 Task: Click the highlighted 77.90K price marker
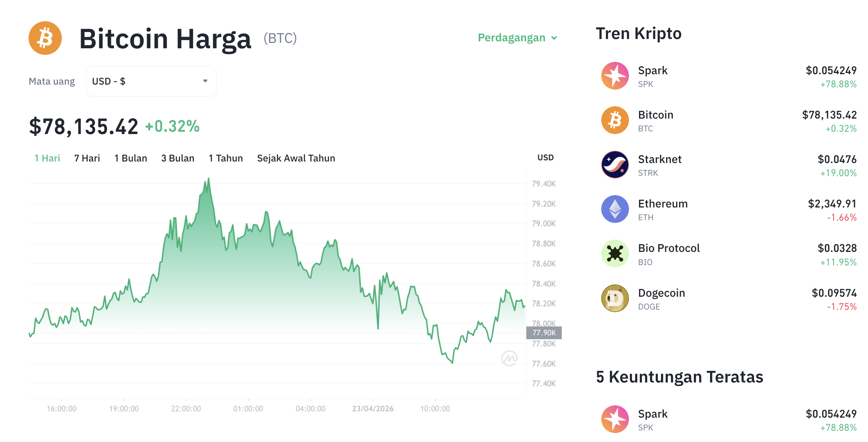(544, 332)
